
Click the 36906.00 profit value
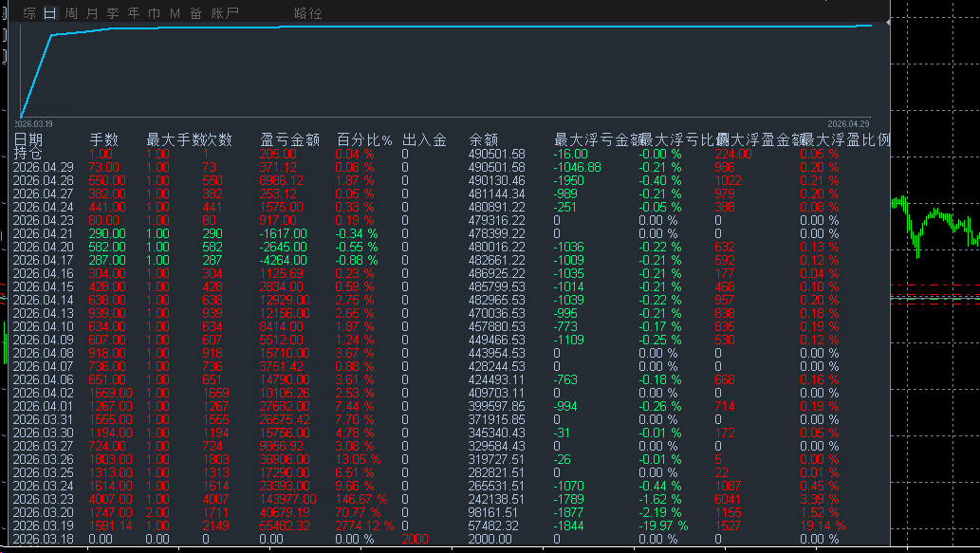click(285, 459)
